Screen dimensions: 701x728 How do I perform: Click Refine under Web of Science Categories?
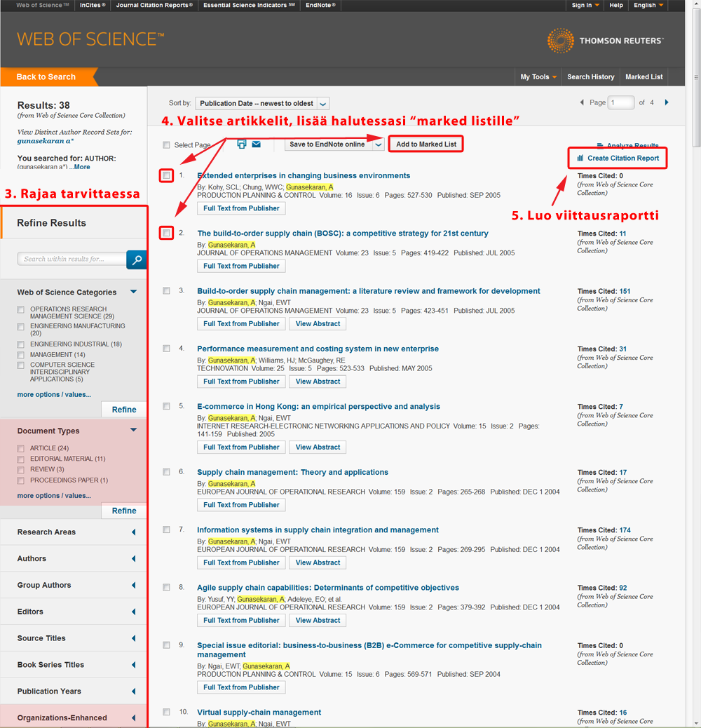[124, 410]
